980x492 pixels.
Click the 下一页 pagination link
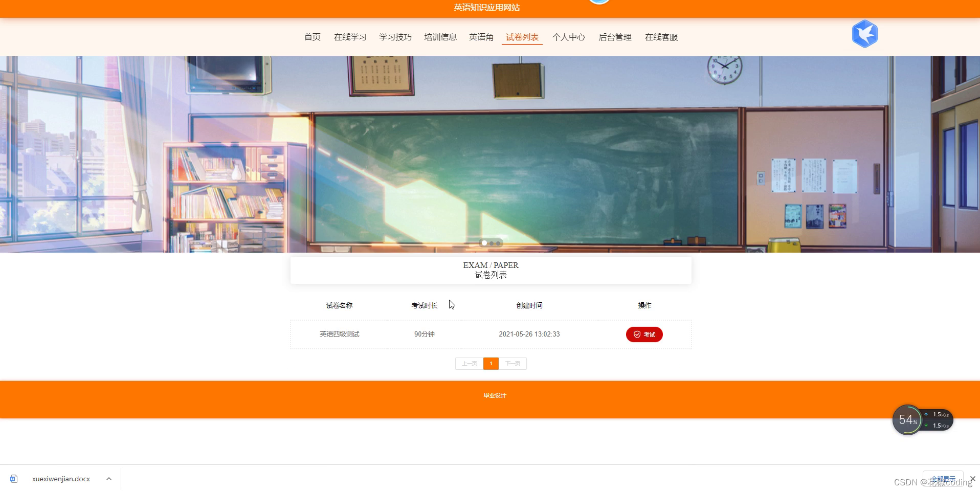(x=513, y=363)
